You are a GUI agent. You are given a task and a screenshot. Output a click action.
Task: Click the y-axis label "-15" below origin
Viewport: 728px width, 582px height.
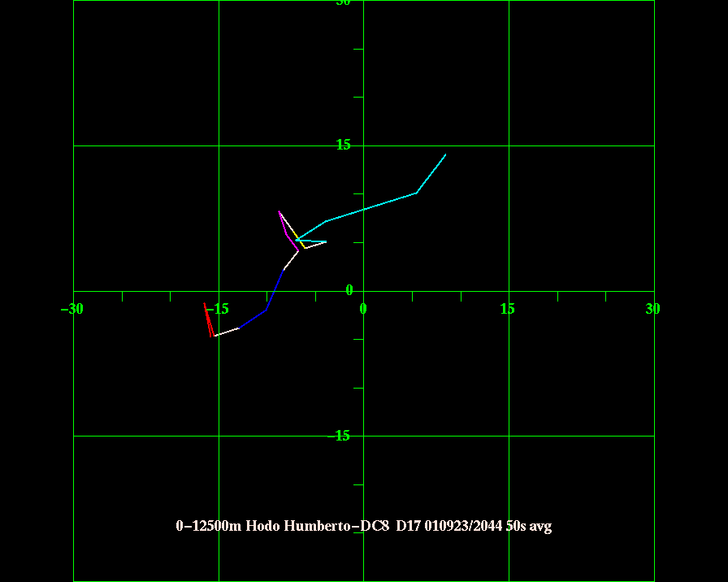tap(339, 436)
